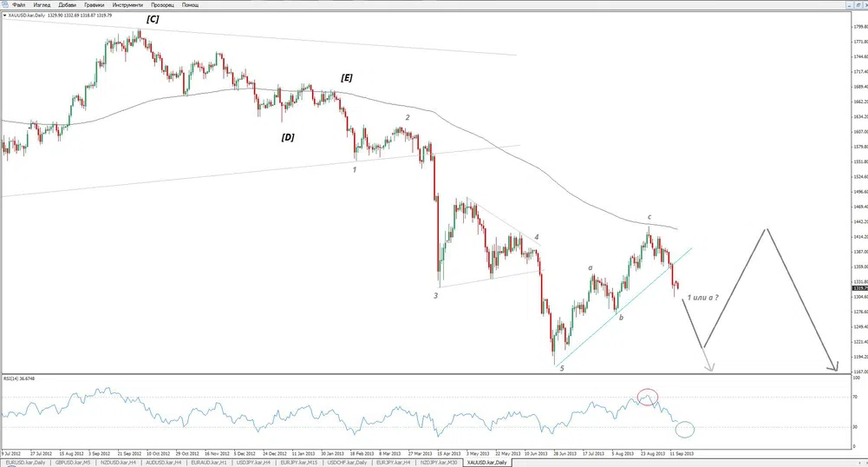Screen dimensions: 868x467
Task: Open the Добави menu
Action: pyautogui.click(x=68, y=4)
